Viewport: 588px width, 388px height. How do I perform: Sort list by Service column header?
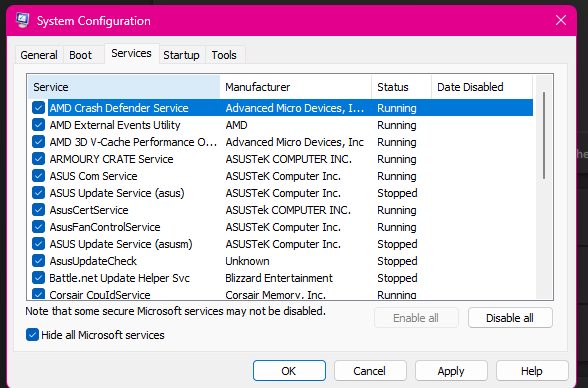[124, 87]
